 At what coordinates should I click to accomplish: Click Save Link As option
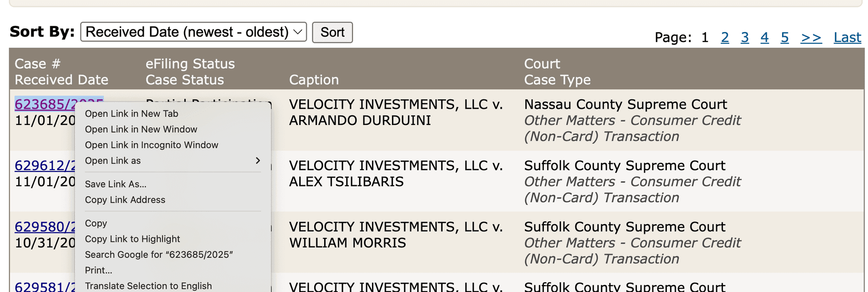tap(115, 184)
